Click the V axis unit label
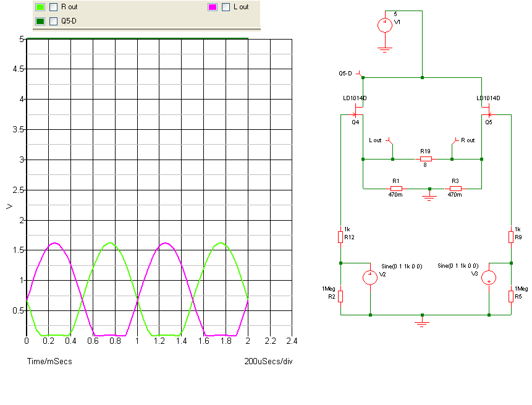The height and width of the screenshot is (405, 532). pos(9,207)
